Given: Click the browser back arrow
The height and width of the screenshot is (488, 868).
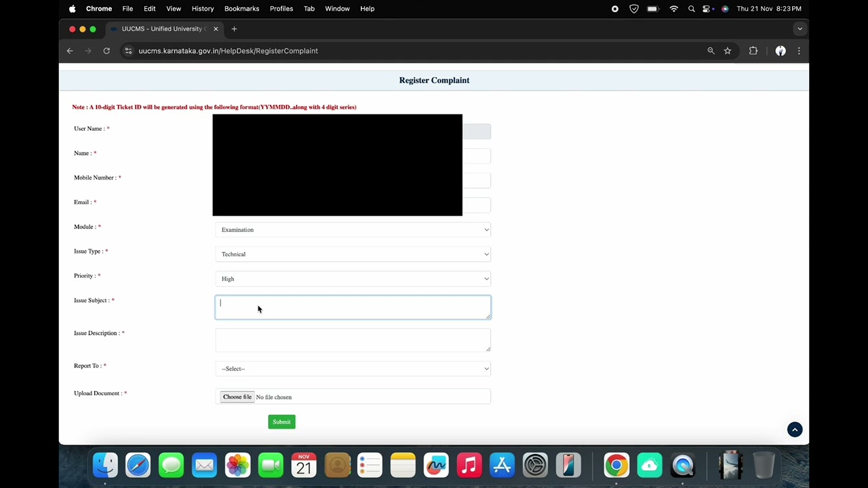Looking at the screenshot, I should pos(70,51).
